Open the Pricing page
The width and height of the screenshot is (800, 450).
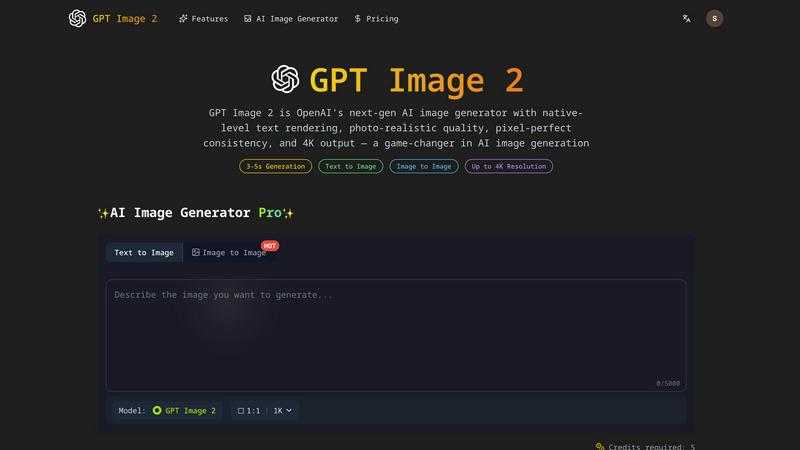pos(376,19)
